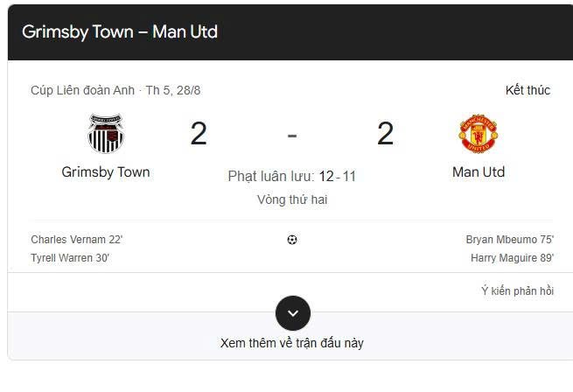Click the Manchester United club crest
The width and height of the screenshot is (573, 392).
click(479, 133)
